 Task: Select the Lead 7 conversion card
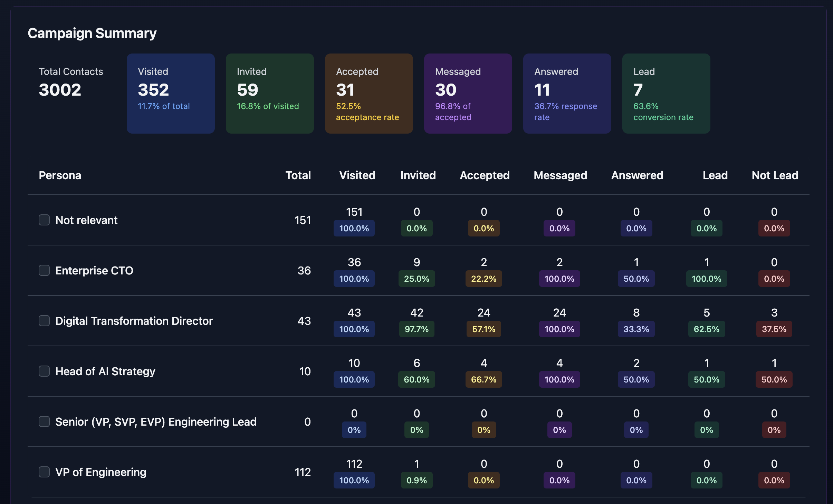666,94
